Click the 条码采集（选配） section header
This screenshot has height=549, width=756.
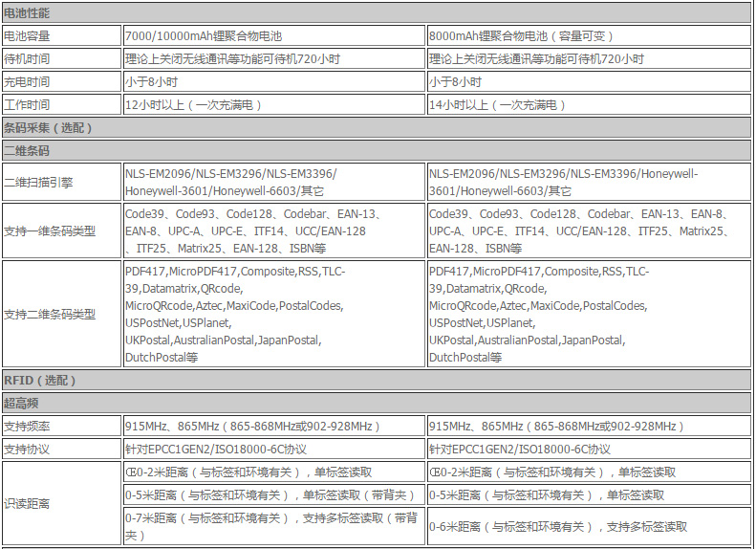[377, 128]
